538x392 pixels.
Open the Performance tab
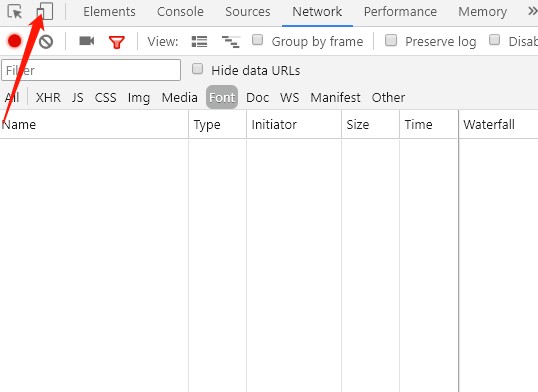click(400, 12)
